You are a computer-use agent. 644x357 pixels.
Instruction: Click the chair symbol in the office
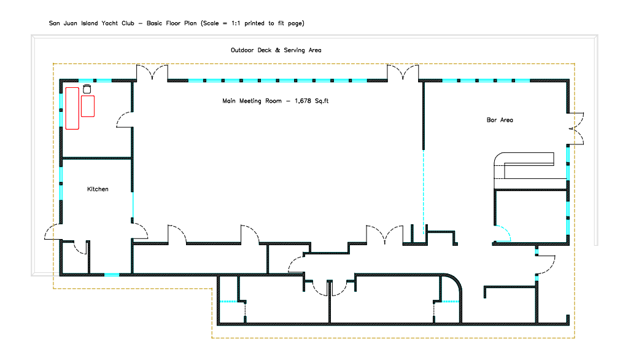[87, 89]
